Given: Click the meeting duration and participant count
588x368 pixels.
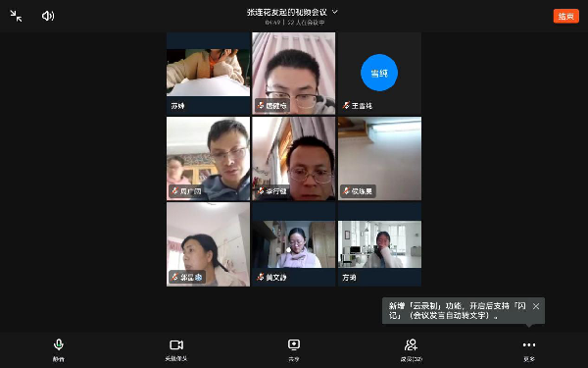Looking at the screenshot, I should point(295,23).
